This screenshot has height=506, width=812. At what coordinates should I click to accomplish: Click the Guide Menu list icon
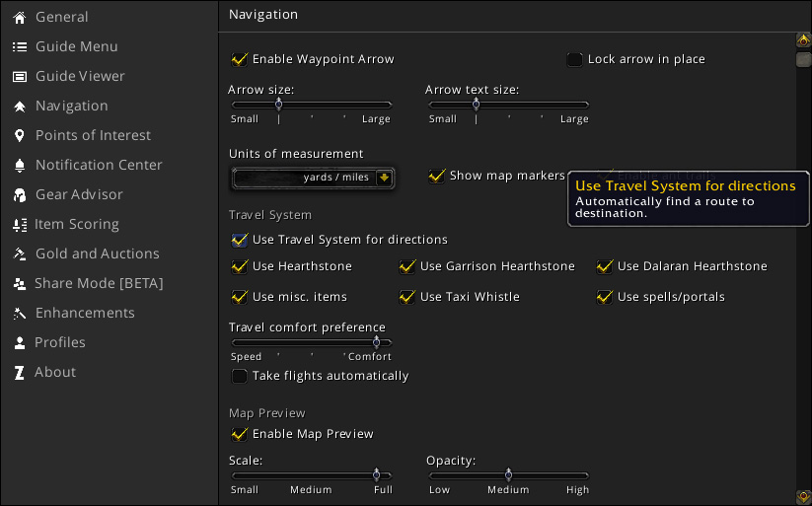(x=19, y=47)
